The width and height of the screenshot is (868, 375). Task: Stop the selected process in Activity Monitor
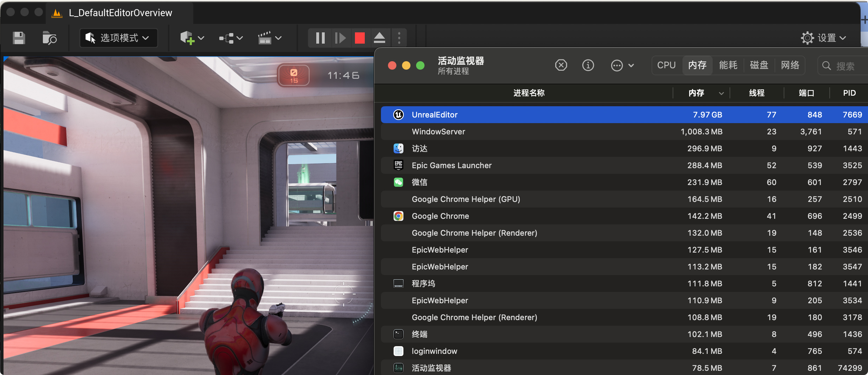pos(561,65)
